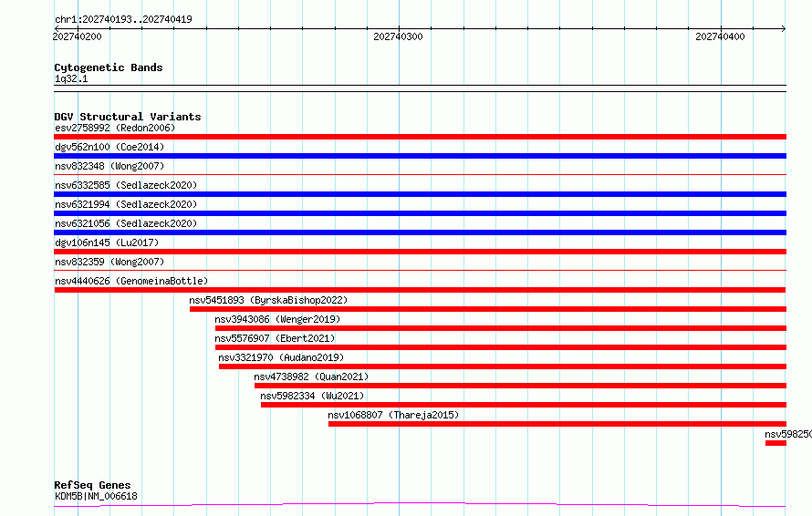Click nsv4440626 (GenomeinaBottle) label
The width and height of the screenshot is (812, 516).
click(x=131, y=281)
